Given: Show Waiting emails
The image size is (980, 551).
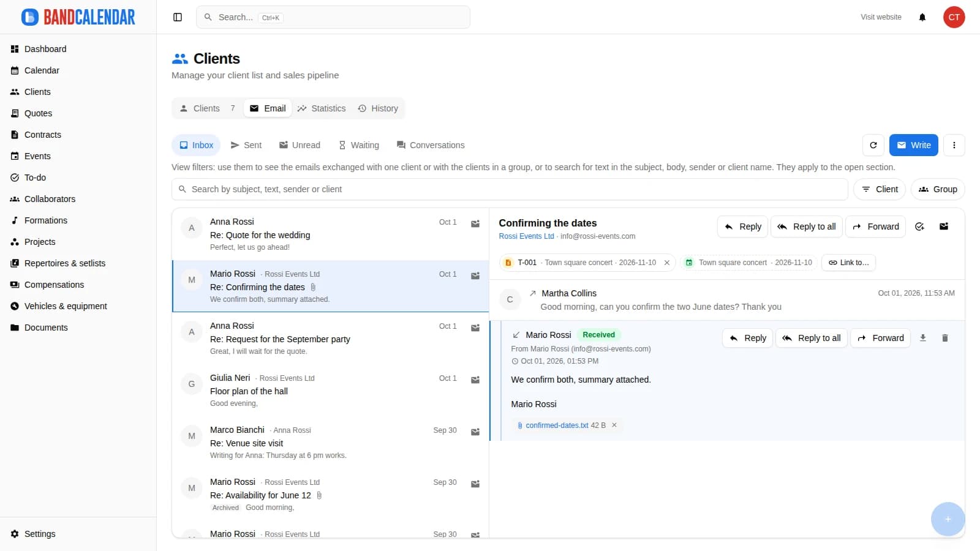Looking at the screenshot, I should tap(358, 145).
